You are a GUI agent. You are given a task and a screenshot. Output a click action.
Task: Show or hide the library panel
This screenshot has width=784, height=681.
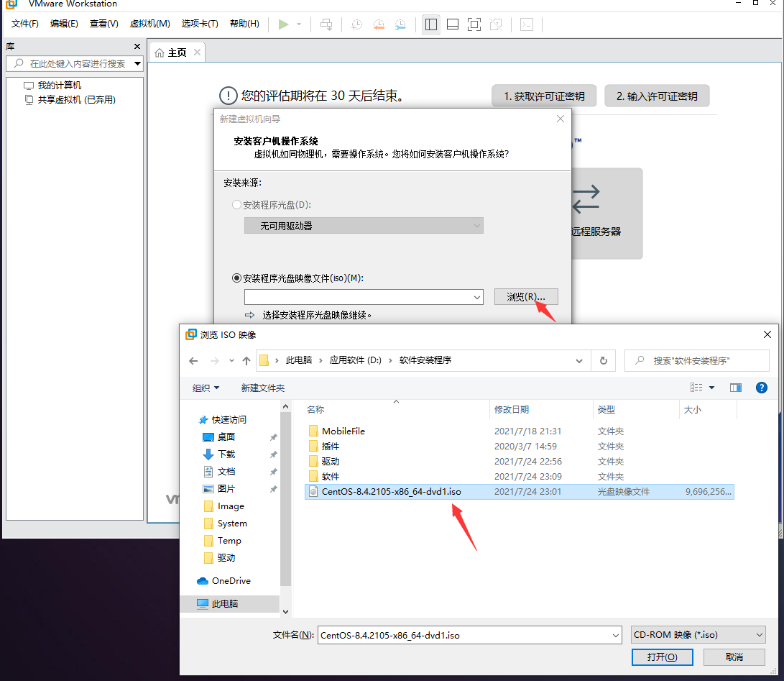coord(431,24)
